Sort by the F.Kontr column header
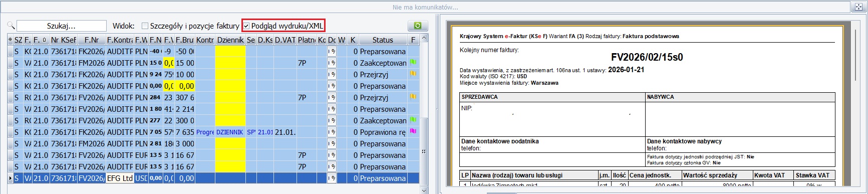This screenshot has width=868, height=194. (120, 40)
